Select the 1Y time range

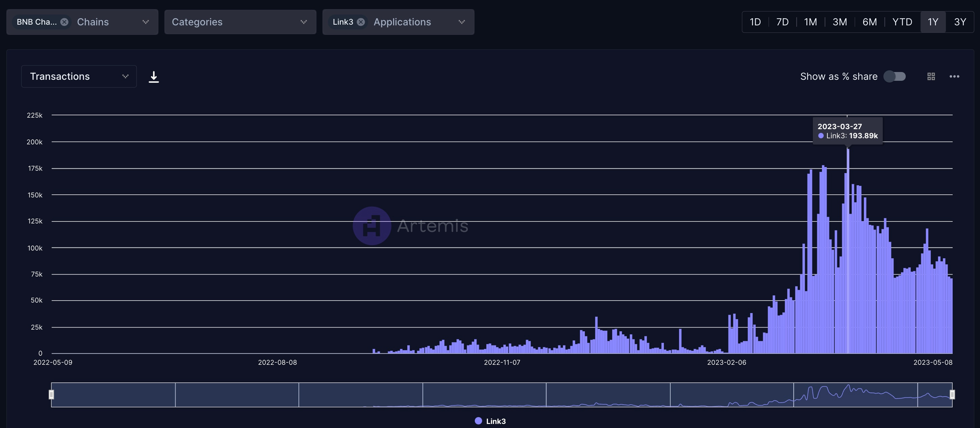(933, 22)
